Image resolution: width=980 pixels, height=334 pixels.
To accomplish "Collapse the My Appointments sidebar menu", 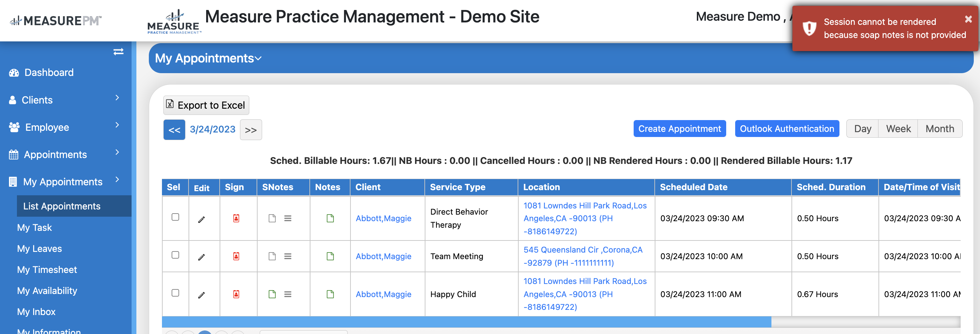I will click(117, 179).
